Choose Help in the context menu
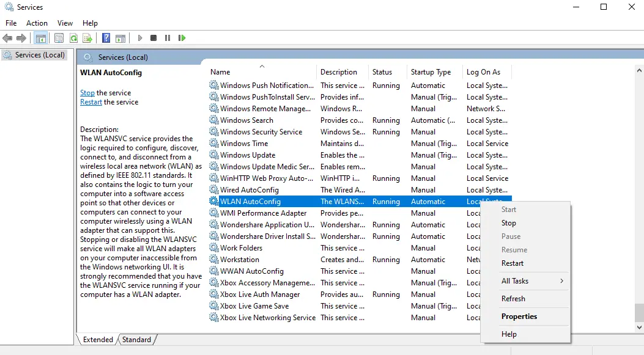 (525, 334)
